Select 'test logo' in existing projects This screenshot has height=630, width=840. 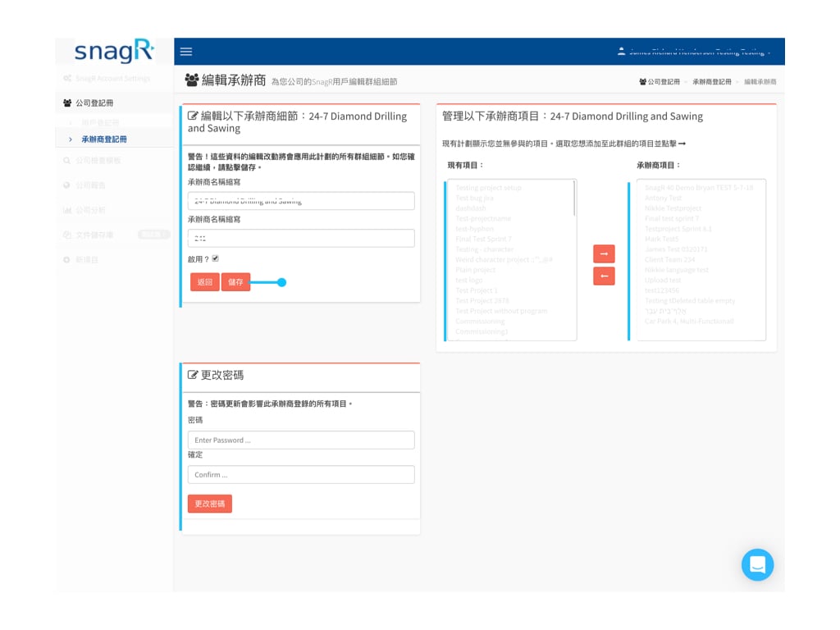coord(468,281)
